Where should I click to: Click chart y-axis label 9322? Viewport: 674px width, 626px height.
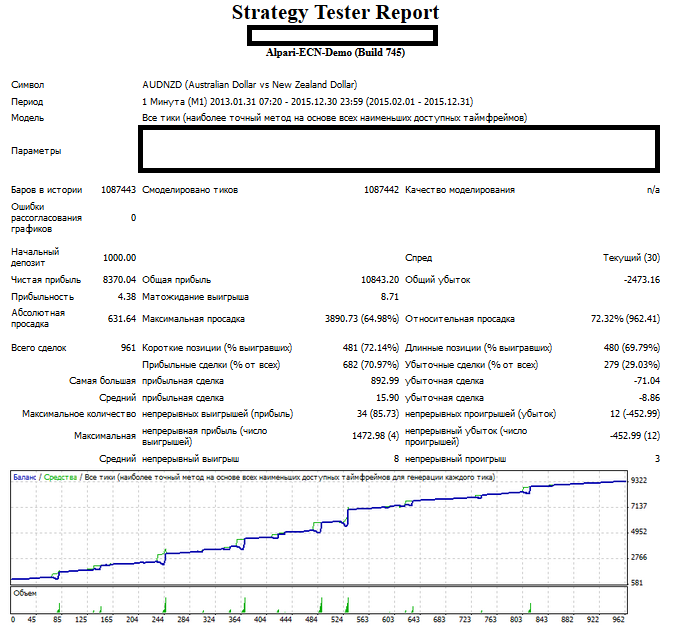click(639, 480)
